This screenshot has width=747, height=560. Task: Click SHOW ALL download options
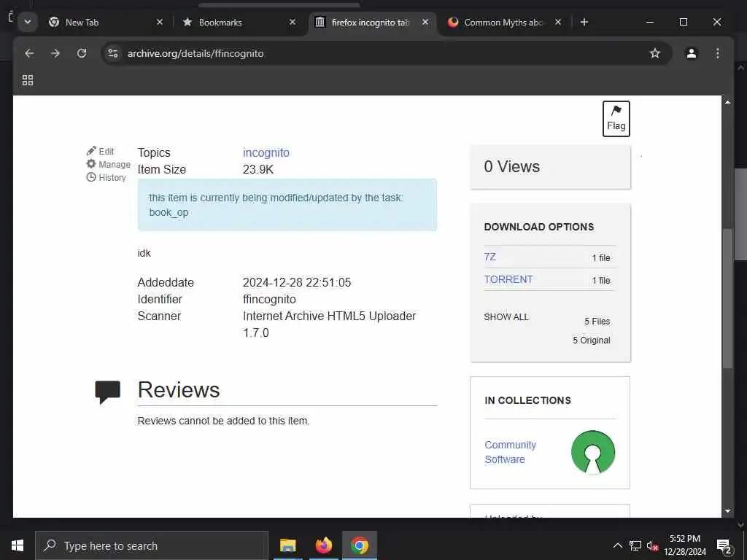[506, 316]
